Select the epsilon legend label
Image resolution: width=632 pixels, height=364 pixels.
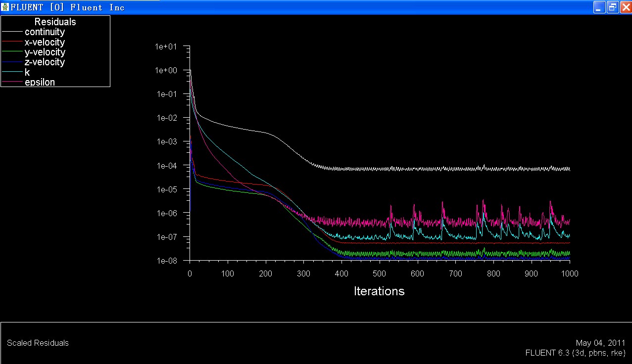pos(40,82)
